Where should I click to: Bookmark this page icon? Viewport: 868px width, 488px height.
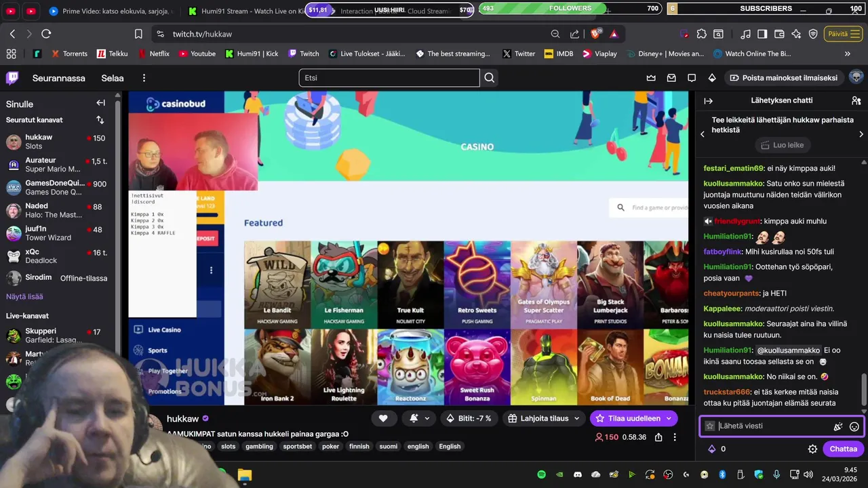[138, 34]
